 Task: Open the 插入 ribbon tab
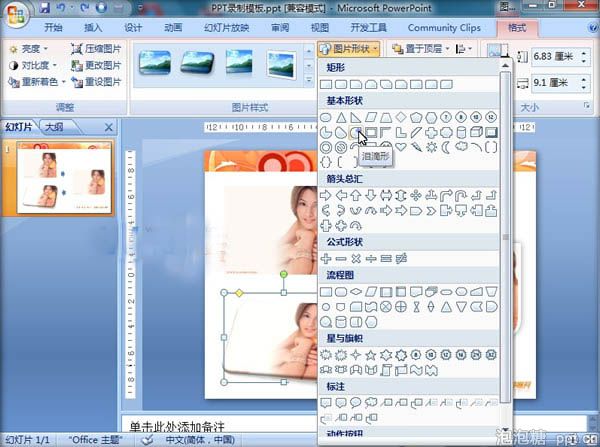[93, 28]
